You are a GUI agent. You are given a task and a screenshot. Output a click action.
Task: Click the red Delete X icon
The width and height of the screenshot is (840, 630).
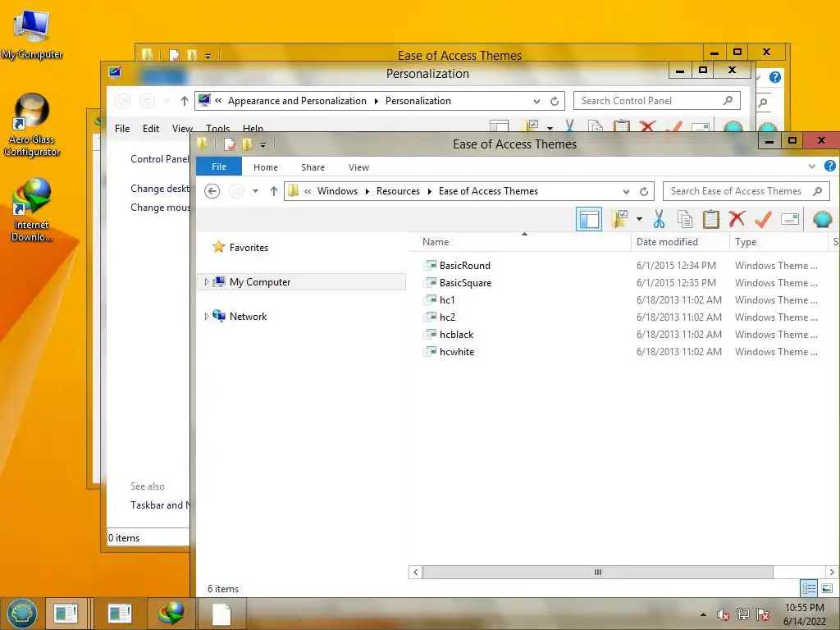click(x=737, y=218)
